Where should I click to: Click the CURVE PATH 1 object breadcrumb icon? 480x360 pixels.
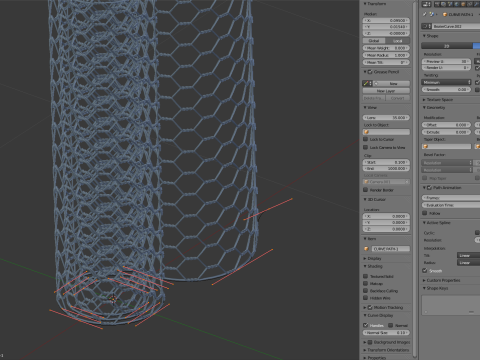(x=445, y=14)
